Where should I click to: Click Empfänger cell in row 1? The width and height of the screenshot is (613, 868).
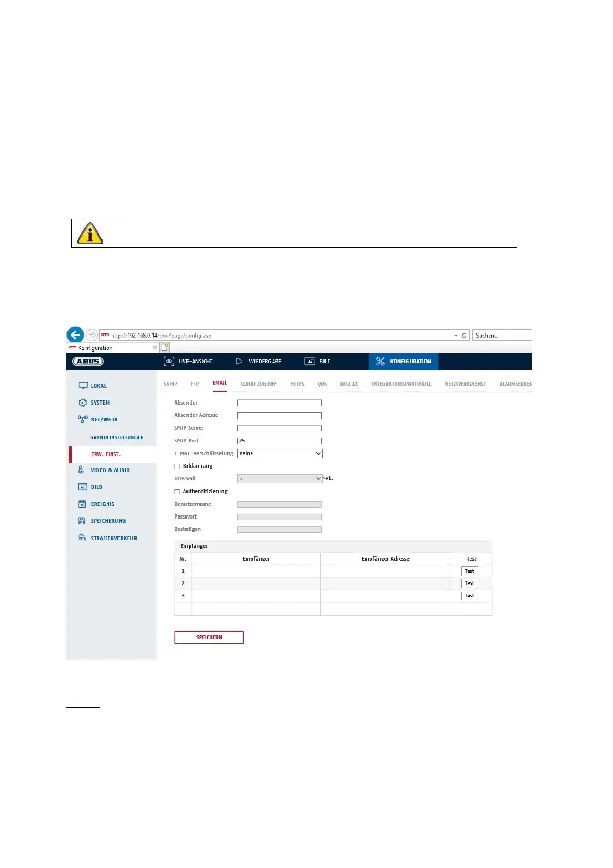pos(256,571)
